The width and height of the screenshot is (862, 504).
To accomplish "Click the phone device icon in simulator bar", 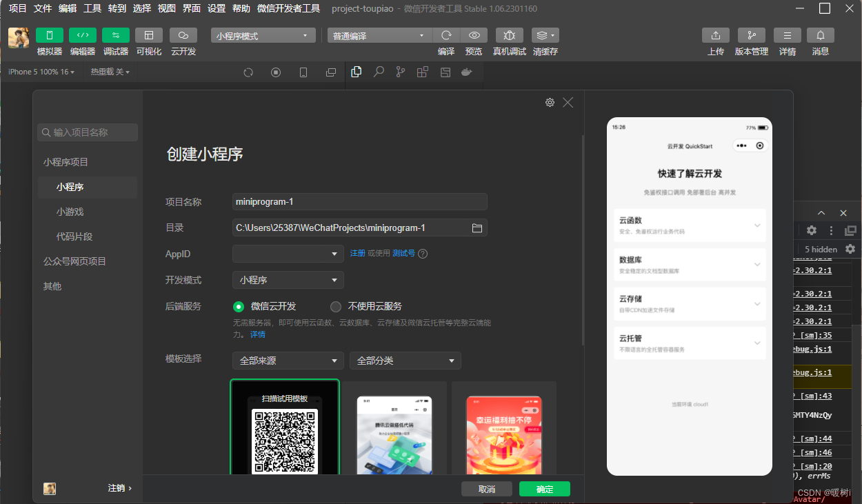I will click(303, 72).
